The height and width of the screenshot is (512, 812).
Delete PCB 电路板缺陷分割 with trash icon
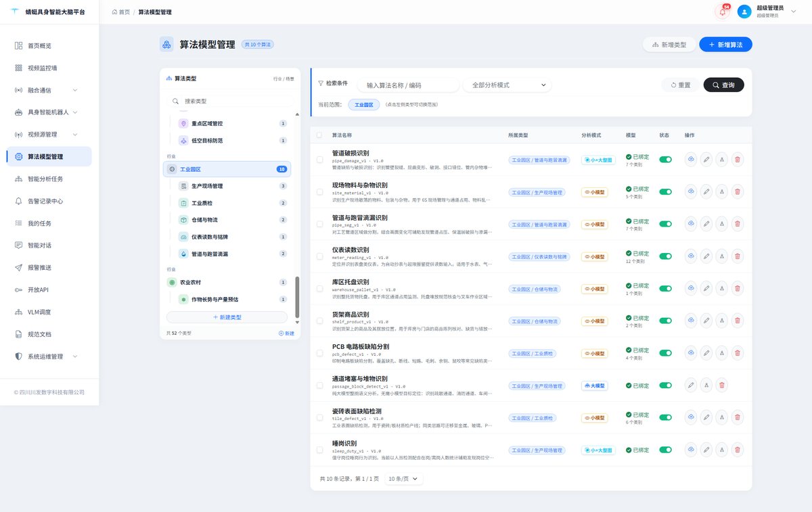pyautogui.click(x=738, y=353)
